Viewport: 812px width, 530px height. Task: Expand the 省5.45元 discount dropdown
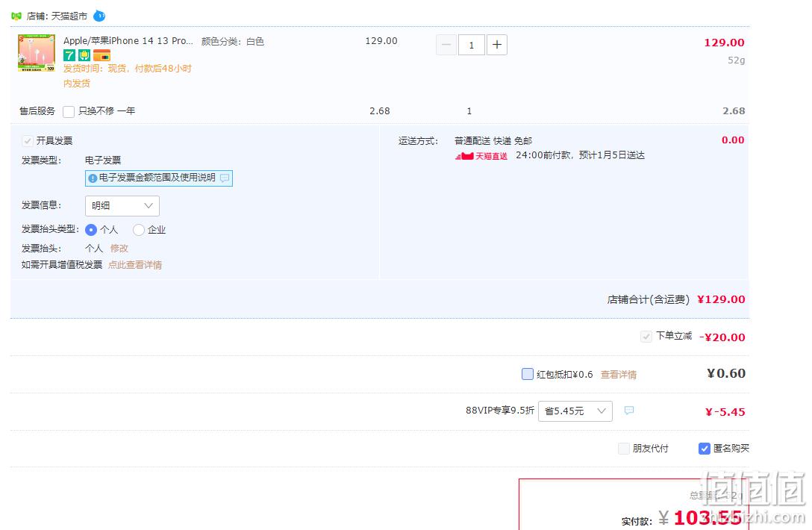(x=575, y=411)
